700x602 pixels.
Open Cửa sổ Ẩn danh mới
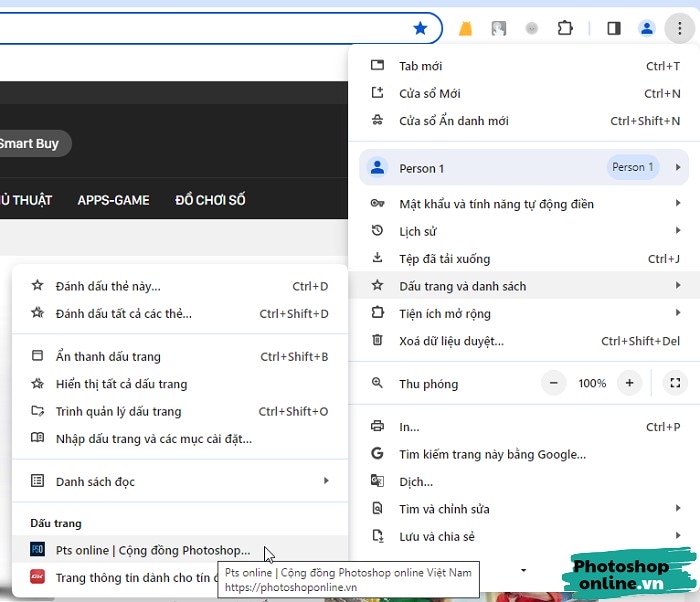[x=525, y=121]
